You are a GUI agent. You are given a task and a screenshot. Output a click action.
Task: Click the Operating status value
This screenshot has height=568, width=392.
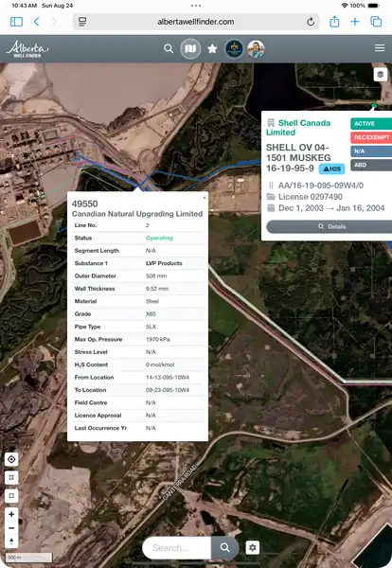[x=159, y=238]
